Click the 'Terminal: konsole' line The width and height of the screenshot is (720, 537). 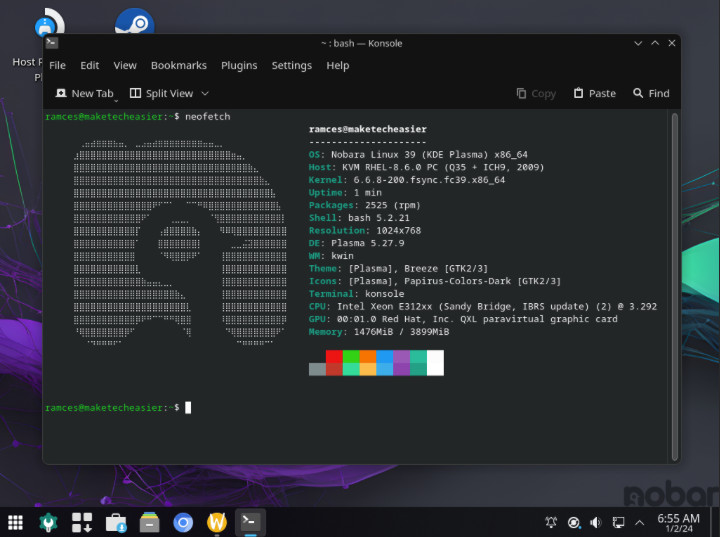(x=356, y=294)
